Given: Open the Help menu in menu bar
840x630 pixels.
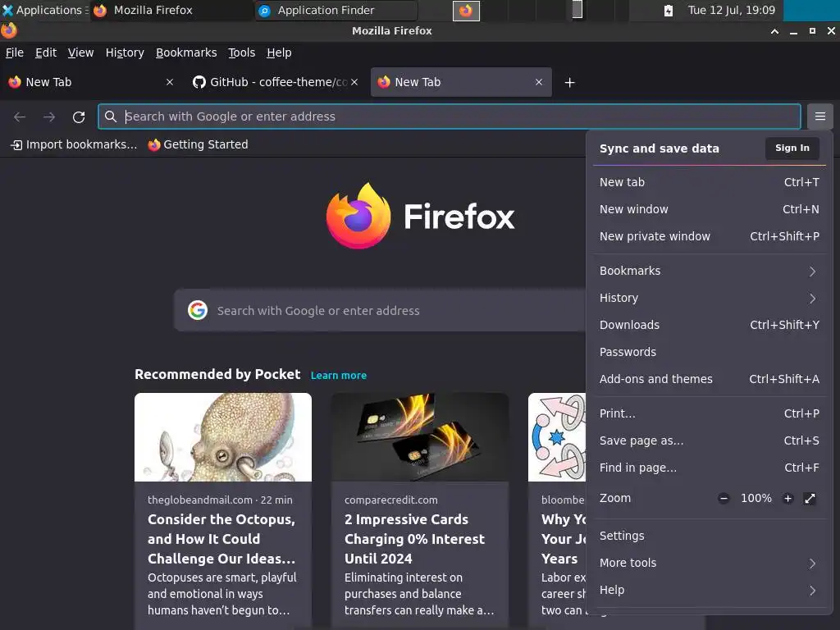Looking at the screenshot, I should click(279, 52).
